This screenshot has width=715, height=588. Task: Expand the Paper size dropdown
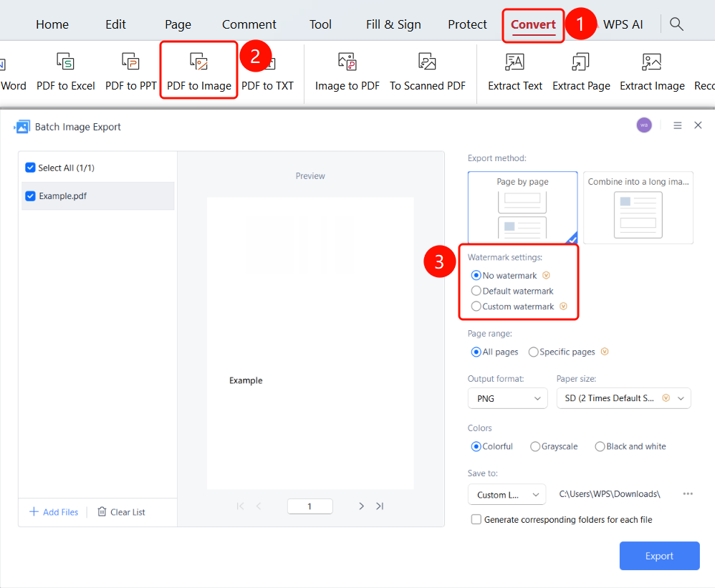[x=623, y=398]
